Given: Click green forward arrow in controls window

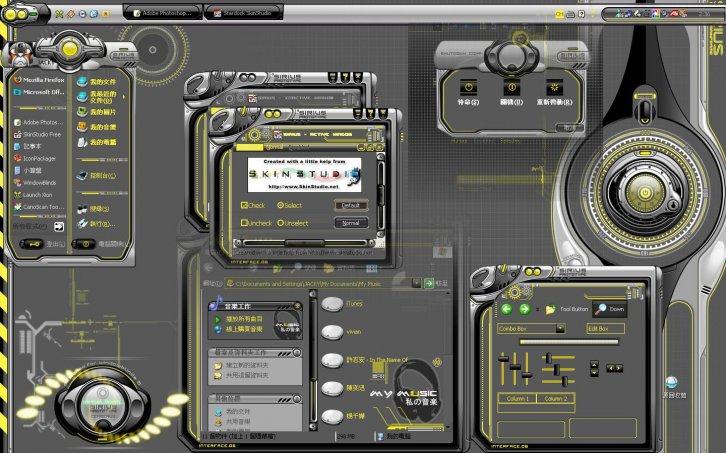Looking at the screenshot, I should 525,309.
